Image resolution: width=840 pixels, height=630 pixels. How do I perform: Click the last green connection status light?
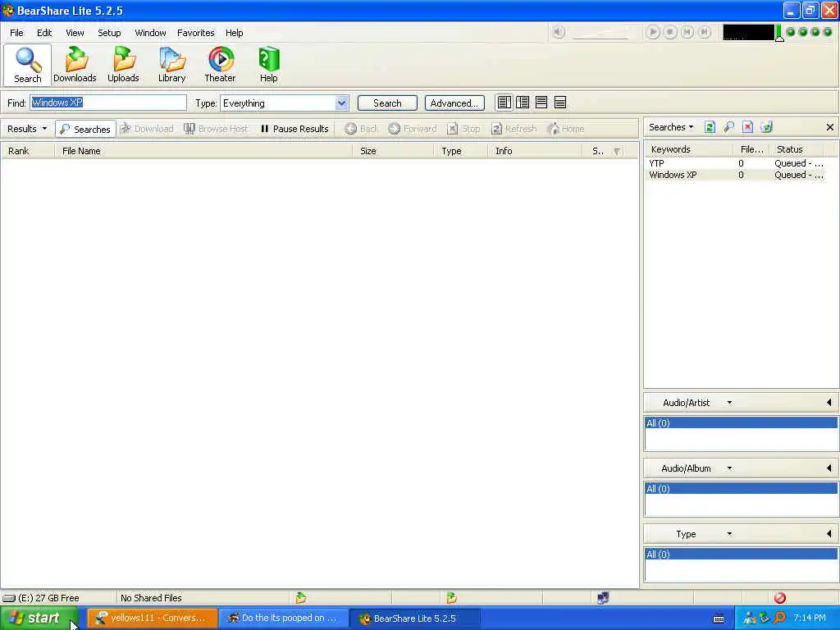828,32
